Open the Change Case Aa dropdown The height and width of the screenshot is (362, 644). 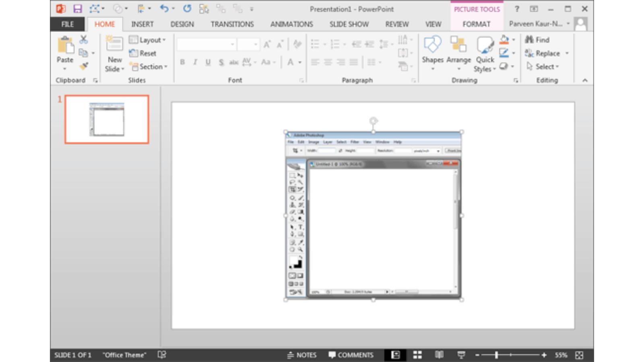pos(268,62)
